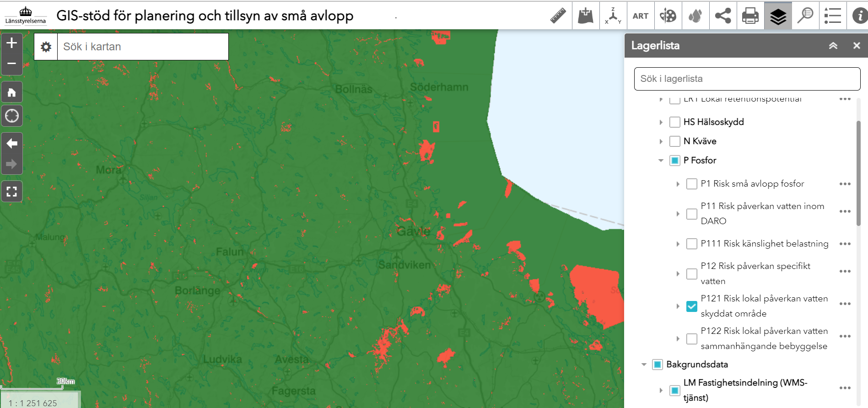Collapse the Bakgrundsdata group
The height and width of the screenshot is (408, 868).
pos(644,365)
